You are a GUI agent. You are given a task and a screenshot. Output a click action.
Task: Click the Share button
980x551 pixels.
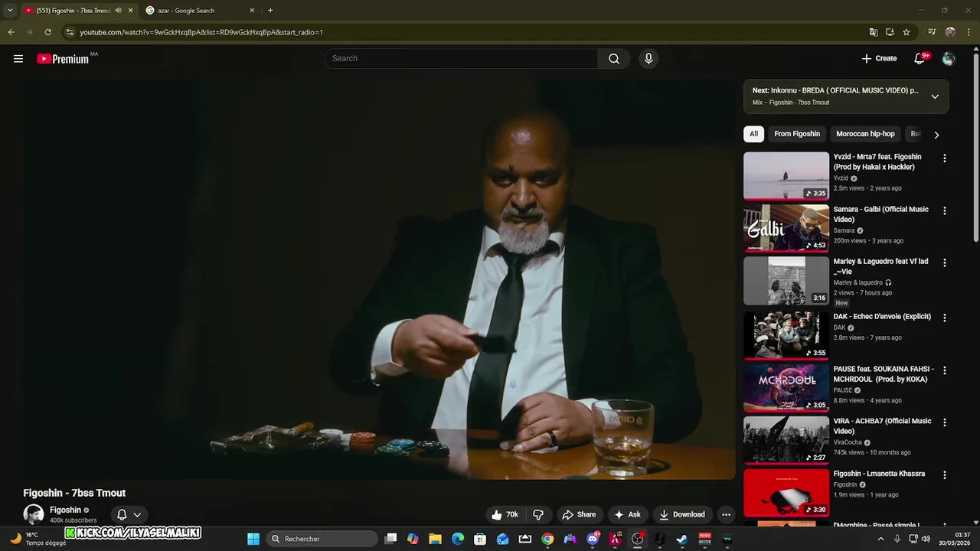coord(579,514)
